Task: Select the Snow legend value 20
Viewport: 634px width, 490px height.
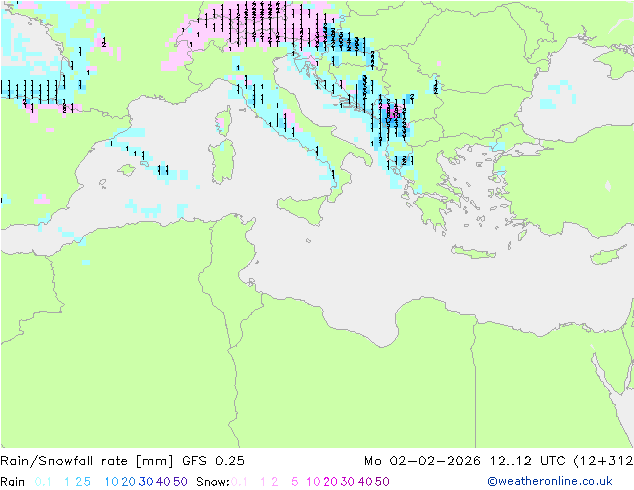Action: pos(330,482)
